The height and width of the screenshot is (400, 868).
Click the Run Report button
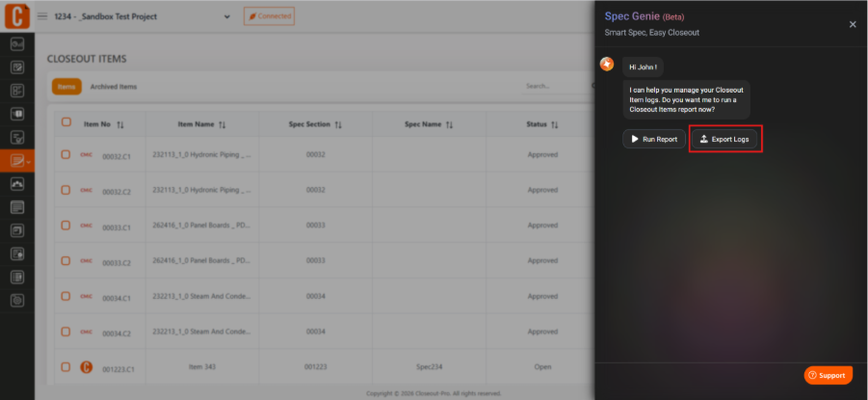tap(654, 139)
